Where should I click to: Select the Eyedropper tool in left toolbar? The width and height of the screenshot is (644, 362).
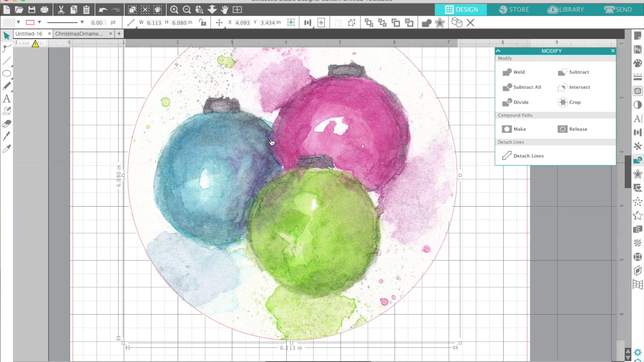7,149
